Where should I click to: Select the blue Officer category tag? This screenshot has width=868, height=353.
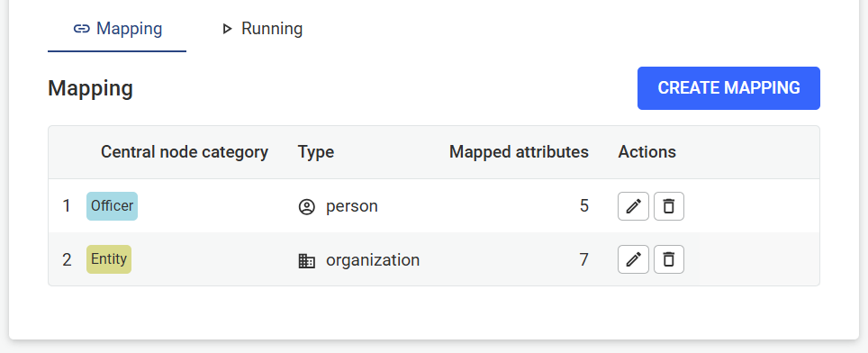click(x=112, y=206)
